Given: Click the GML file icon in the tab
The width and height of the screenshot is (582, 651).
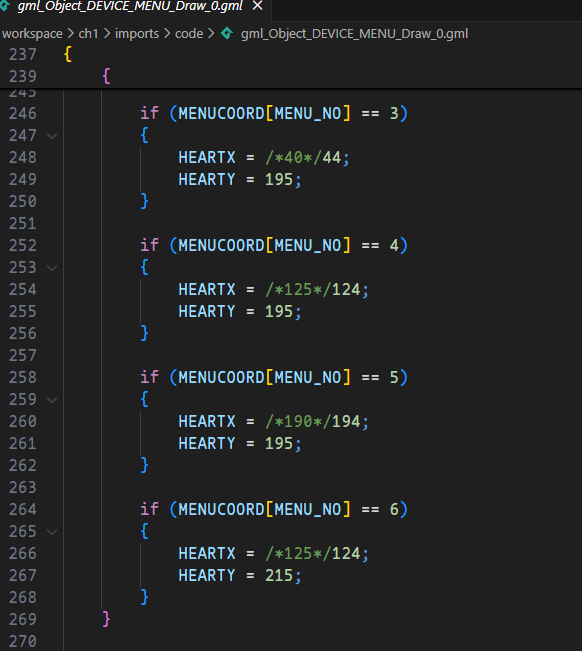Looking at the screenshot, I should tap(5, 6).
